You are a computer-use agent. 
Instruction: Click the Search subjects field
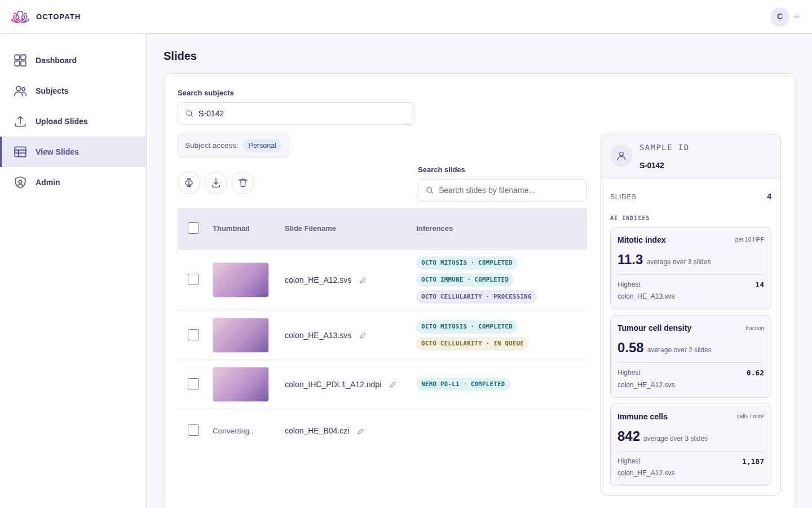click(296, 113)
